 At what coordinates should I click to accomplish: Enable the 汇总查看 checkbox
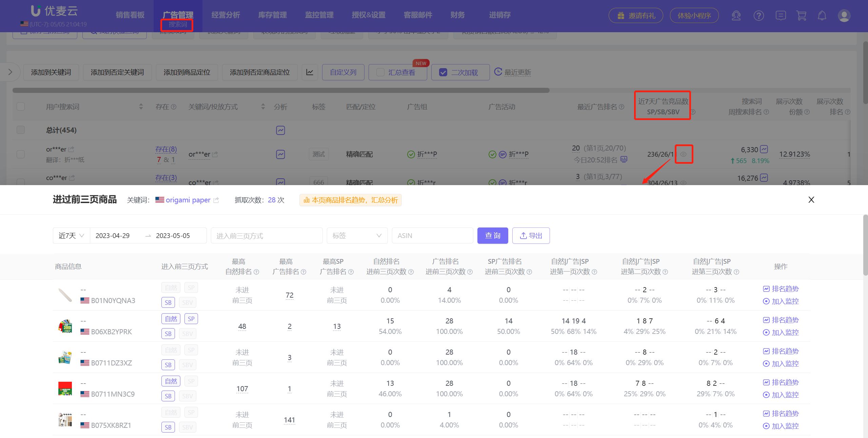(380, 72)
